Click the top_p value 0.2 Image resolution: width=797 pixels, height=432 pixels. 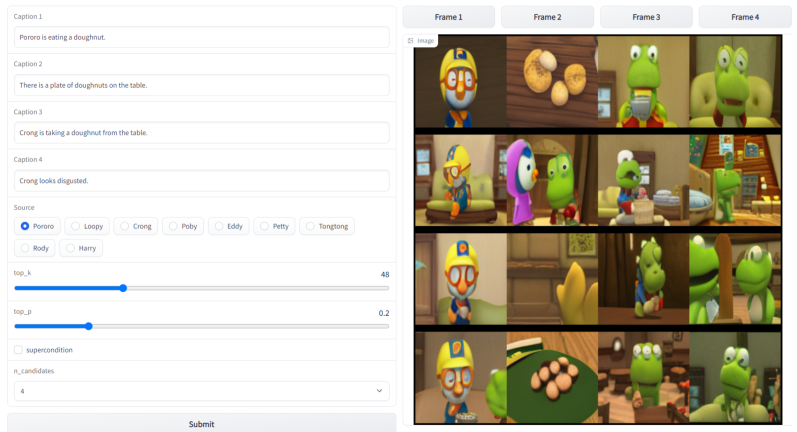click(x=384, y=313)
